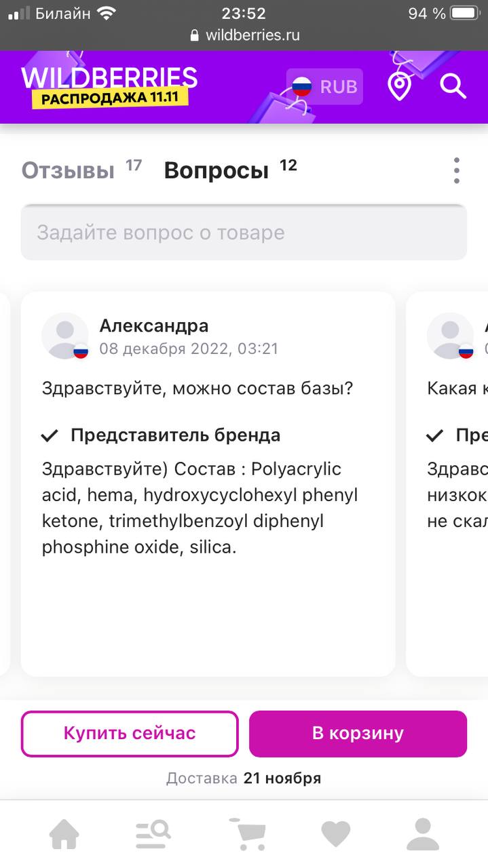
Task: Open the three-dot options menu
Action: (457, 170)
